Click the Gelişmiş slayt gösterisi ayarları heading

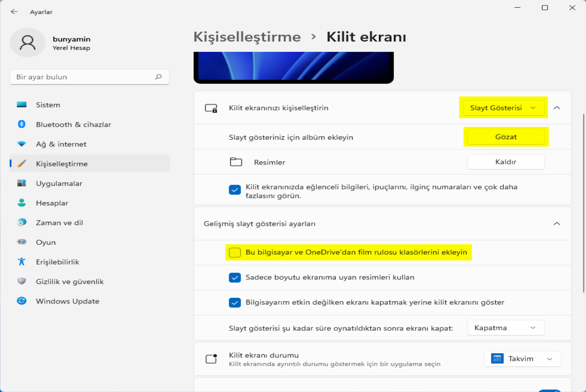pos(259,223)
